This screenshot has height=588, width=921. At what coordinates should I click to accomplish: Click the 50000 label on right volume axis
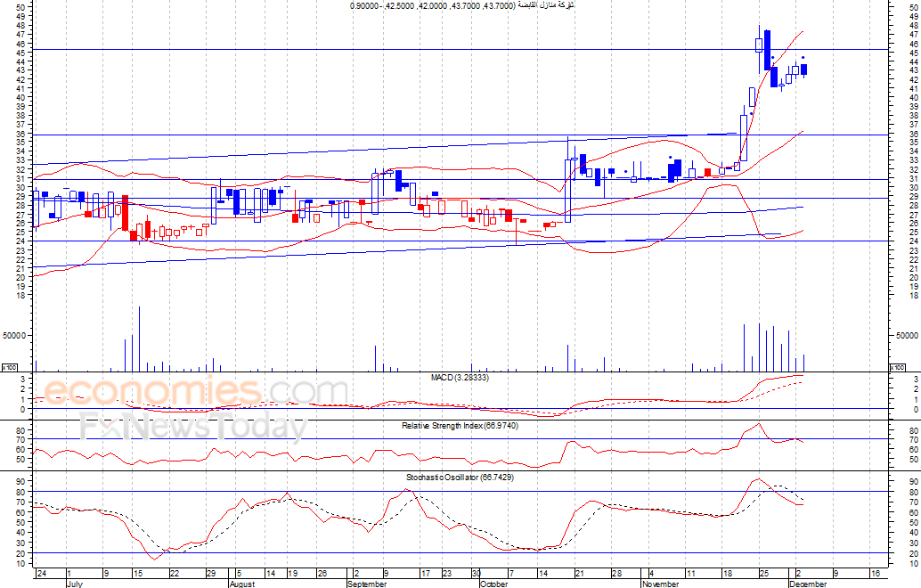tap(905, 336)
